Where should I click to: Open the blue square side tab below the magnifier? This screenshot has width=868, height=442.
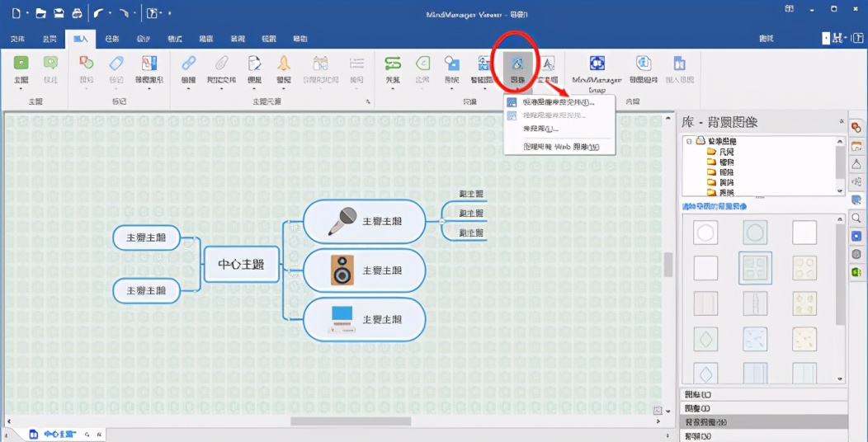pos(856,236)
